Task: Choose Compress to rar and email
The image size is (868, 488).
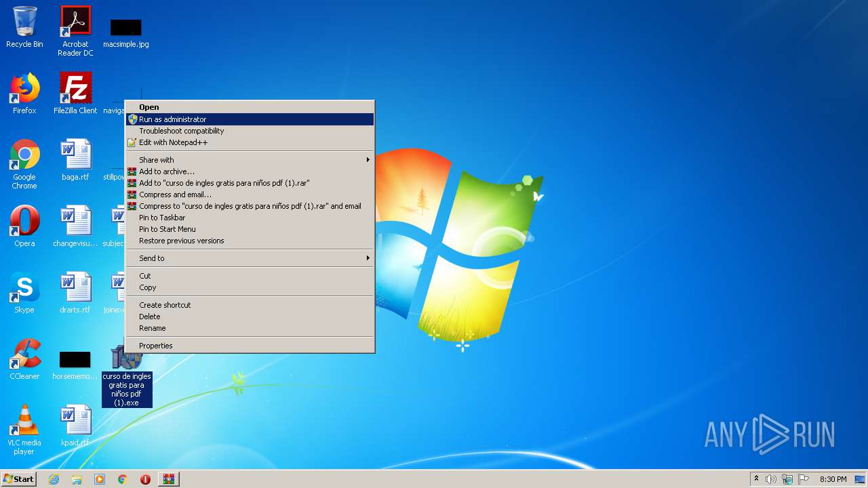Action: click(x=250, y=206)
